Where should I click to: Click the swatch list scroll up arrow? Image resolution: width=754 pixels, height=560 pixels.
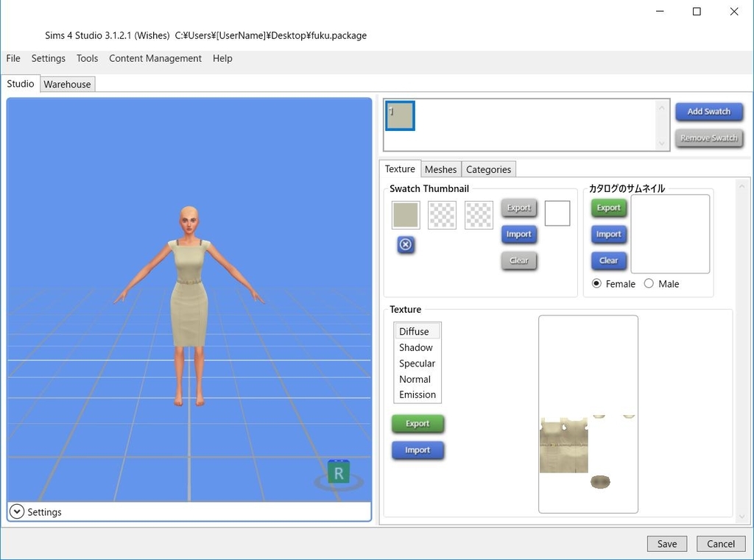click(x=662, y=107)
